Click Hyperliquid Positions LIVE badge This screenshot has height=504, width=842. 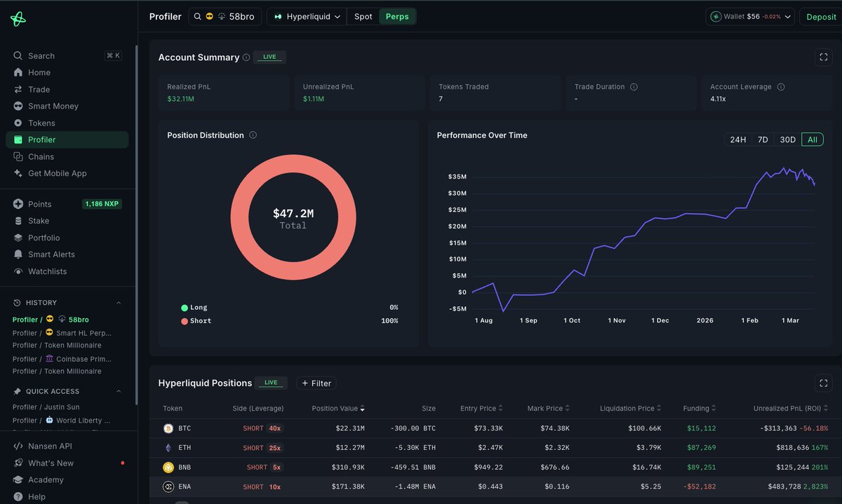272,383
